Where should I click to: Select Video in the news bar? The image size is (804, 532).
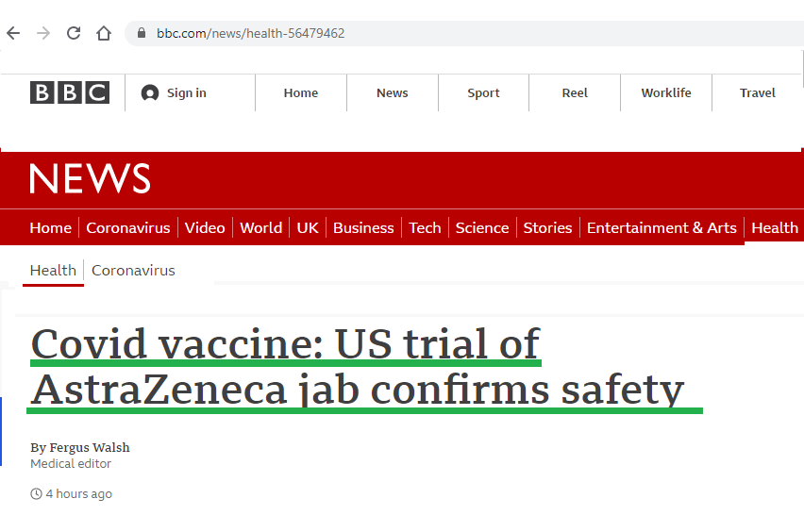(x=205, y=227)
